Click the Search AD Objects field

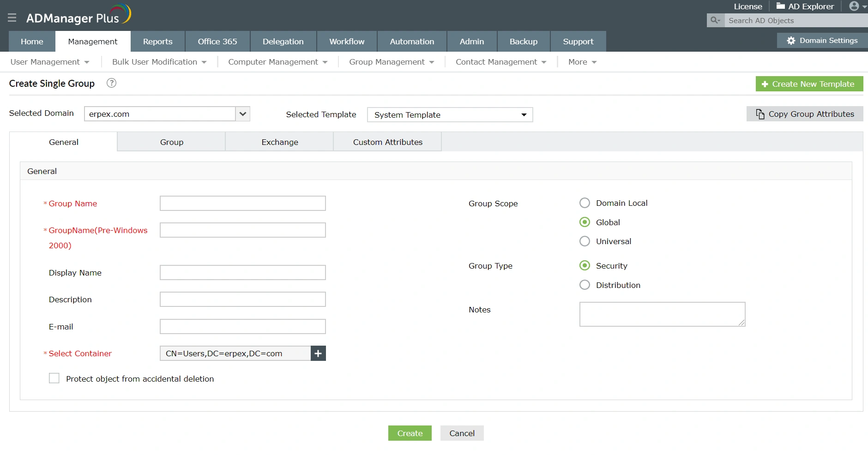tap(796, 20)
